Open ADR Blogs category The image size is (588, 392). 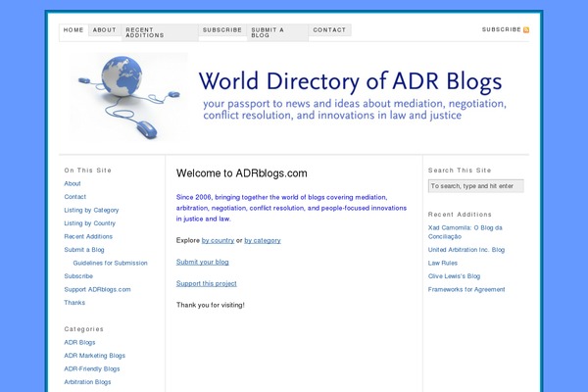click(x=80, y=342)
